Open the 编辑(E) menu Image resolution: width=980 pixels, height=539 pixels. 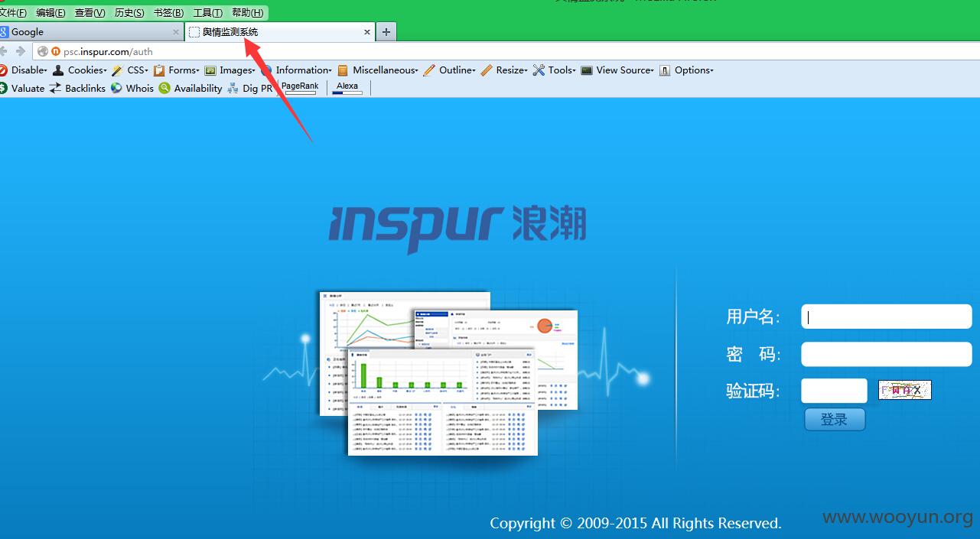point(50,12)
